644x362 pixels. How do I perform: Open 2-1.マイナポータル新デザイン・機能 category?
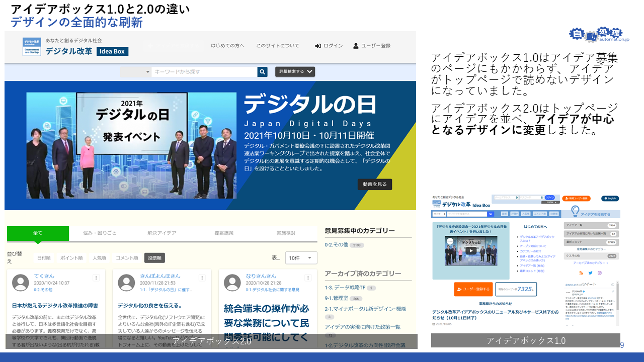pos(365,309)
